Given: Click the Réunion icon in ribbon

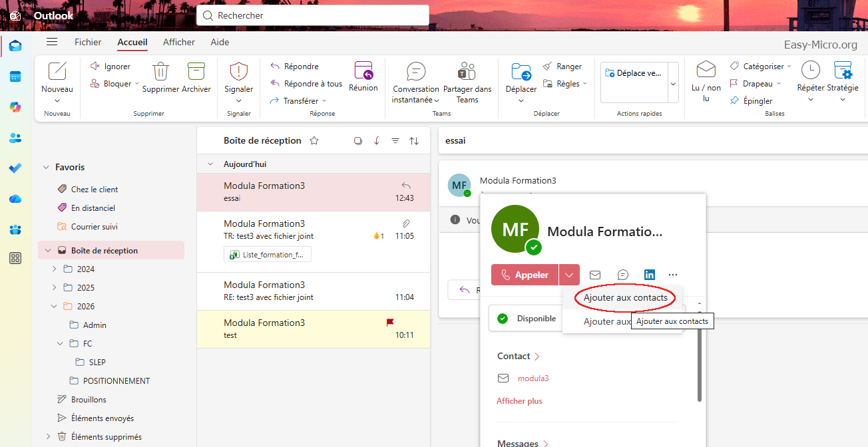Looking at the screenshot, I should [363, 71].
